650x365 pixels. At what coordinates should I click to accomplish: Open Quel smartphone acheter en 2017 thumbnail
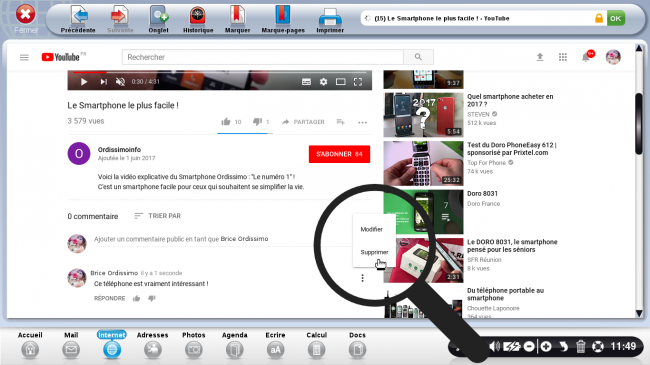coord(423,115)
